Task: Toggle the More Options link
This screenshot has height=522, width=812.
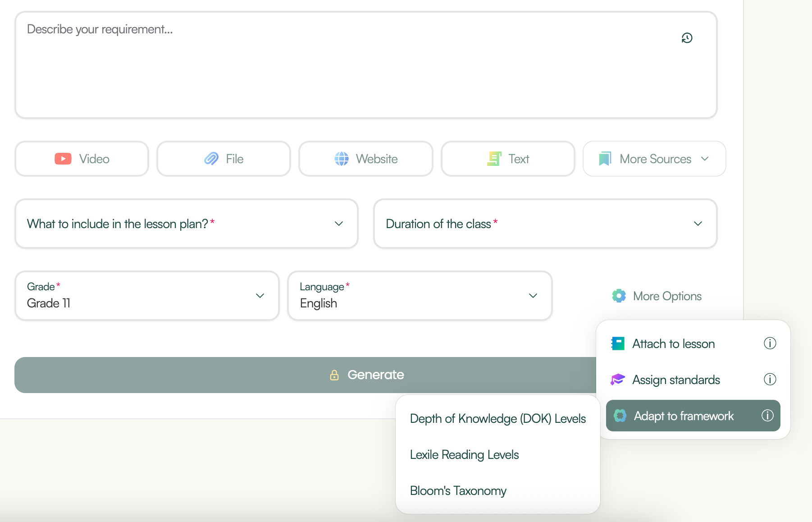Action: (657, 296)
